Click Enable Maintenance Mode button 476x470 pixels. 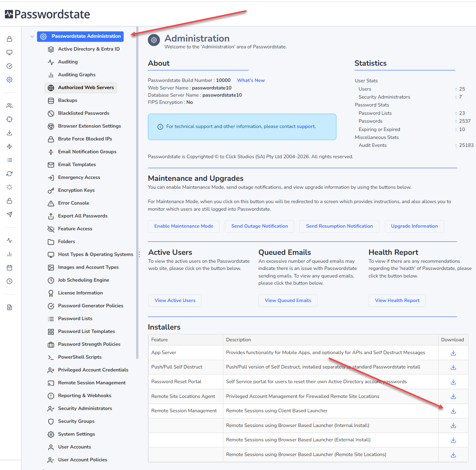point(184,226)
